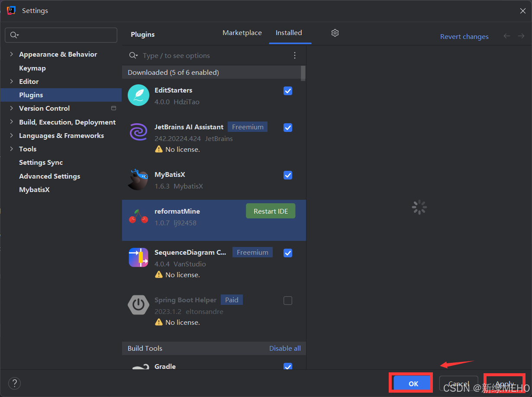Expand the Version Control node

click(x=11, y=108)
